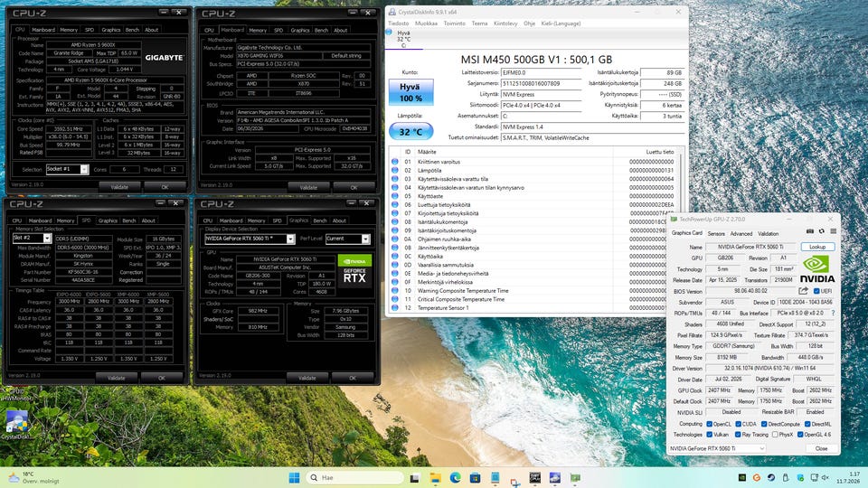Click Validate in the CPU-Z Mainboard window

(308, 187)
